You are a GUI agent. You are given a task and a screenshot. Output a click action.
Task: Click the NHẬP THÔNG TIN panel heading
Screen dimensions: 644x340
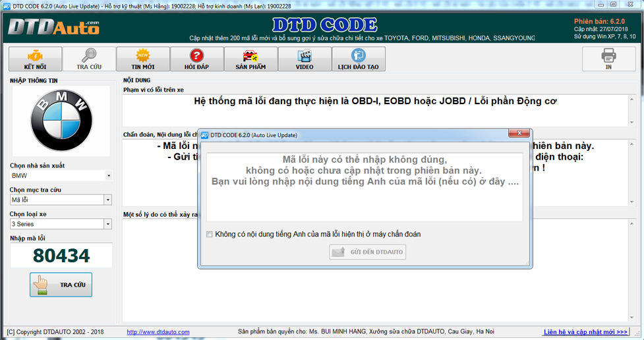point(34,80)
